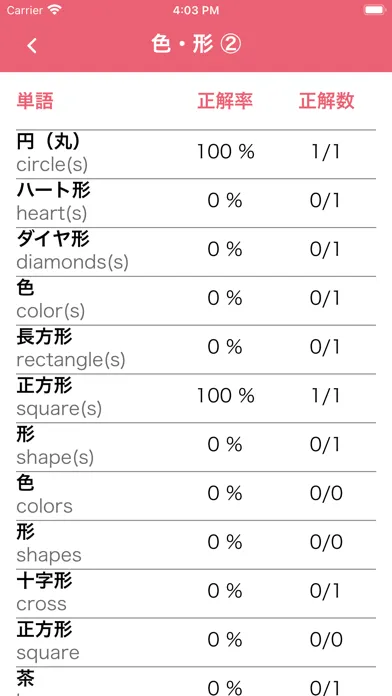Select the rectangle(s) entry
This screenshot has width=392, height=696.
[196, 349]
